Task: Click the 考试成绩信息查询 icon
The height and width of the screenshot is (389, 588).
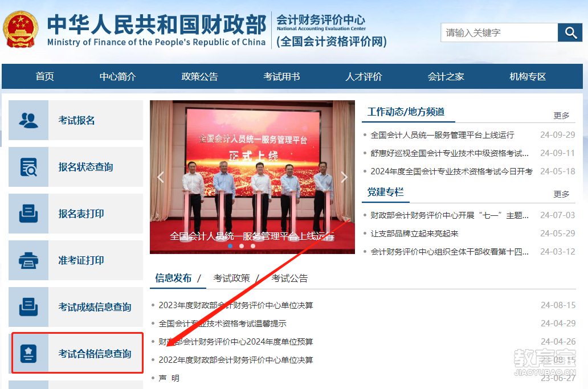Action: (28, 307)
